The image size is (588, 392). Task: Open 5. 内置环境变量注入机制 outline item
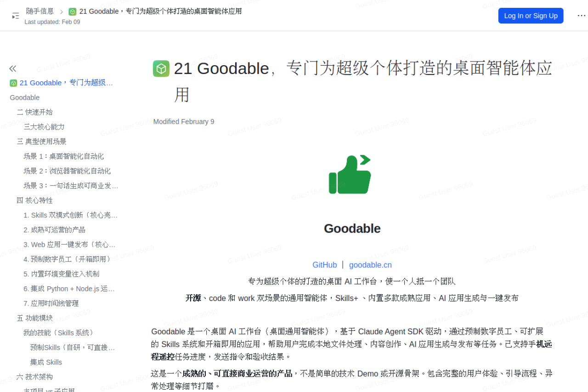click(x=61, y=274)
